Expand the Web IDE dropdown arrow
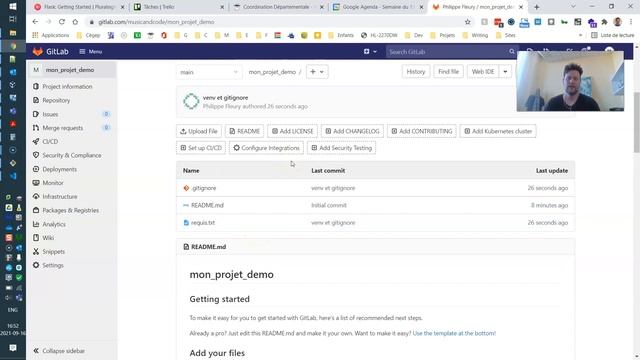 pos(505,72)
